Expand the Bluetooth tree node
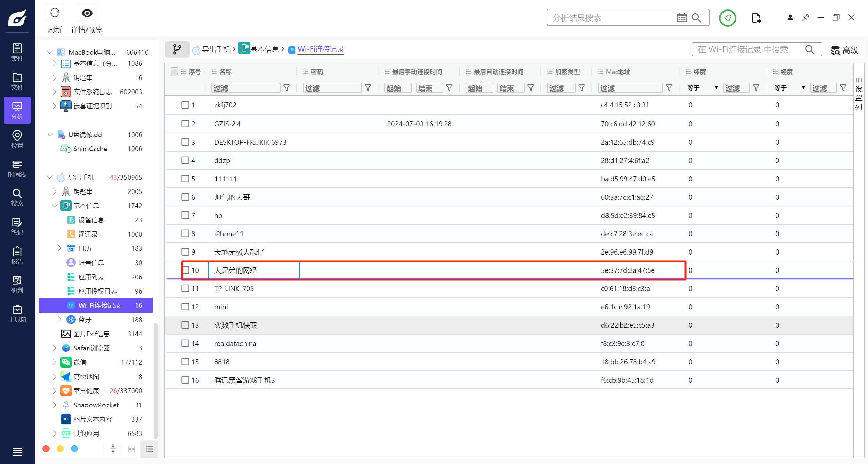The image size is (868, 464). tap(60, 320)
